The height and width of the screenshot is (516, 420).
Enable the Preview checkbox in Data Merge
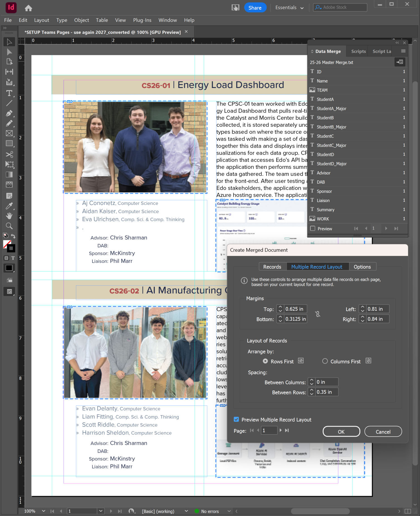point(313,229)
